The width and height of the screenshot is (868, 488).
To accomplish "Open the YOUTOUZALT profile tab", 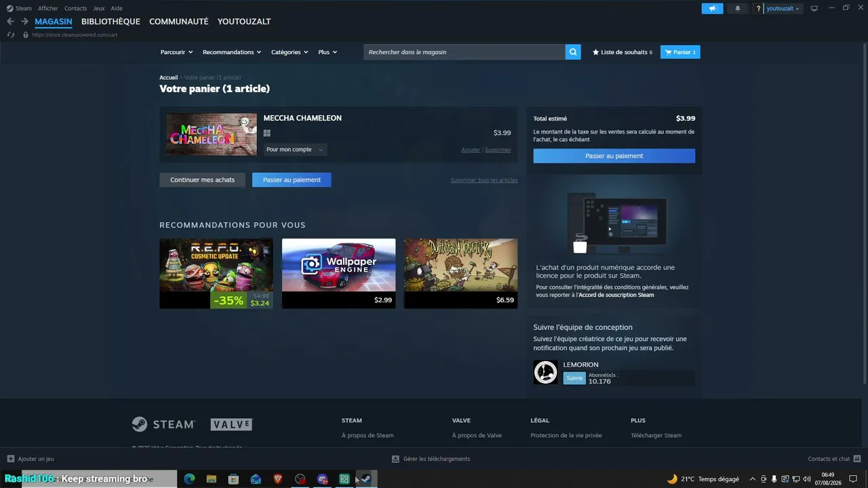I will (244, 22).
